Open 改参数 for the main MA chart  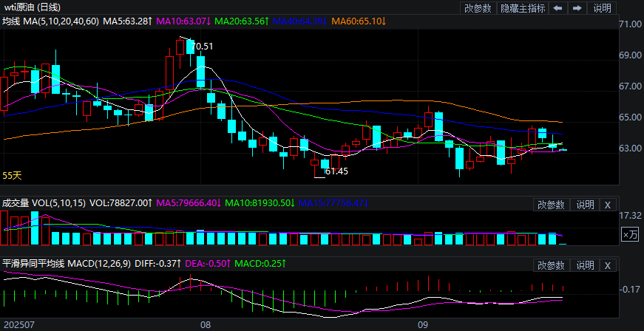tap(478, 8)
